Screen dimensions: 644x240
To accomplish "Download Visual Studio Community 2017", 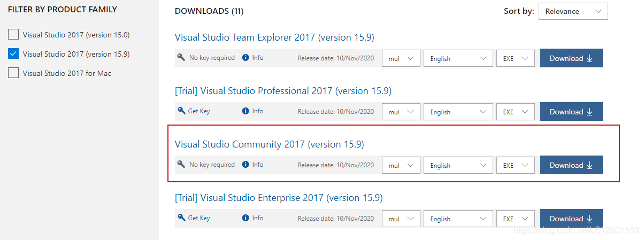I will [x=571, y=165].
